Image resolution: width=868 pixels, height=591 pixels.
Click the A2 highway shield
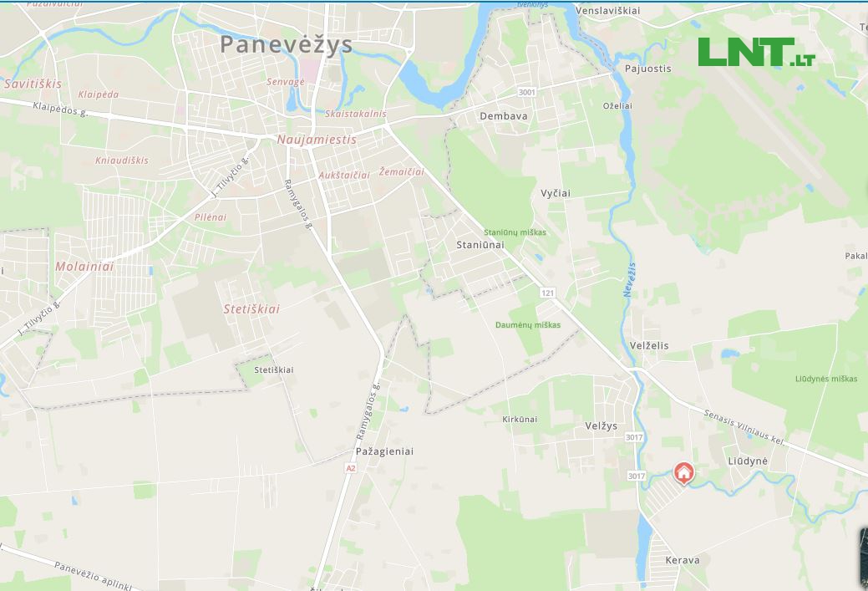[x=350, y=468]
